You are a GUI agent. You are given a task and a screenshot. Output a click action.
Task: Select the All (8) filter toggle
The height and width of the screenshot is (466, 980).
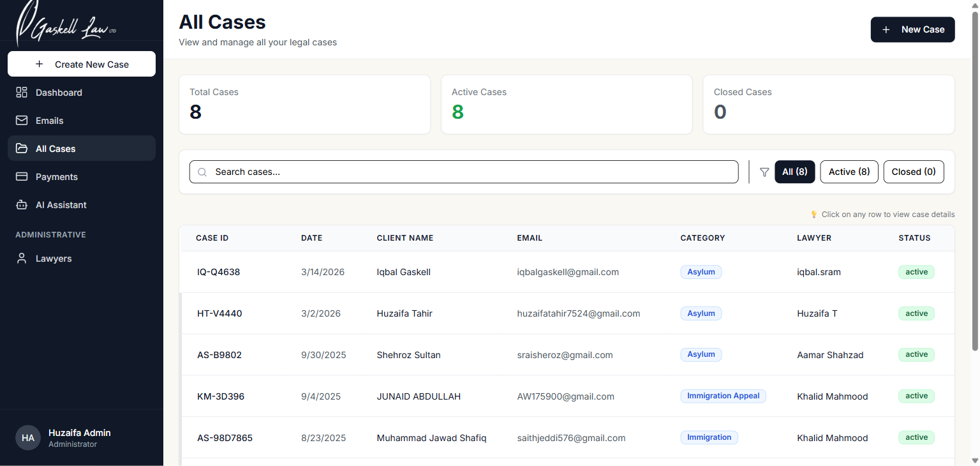click(794, 172)
